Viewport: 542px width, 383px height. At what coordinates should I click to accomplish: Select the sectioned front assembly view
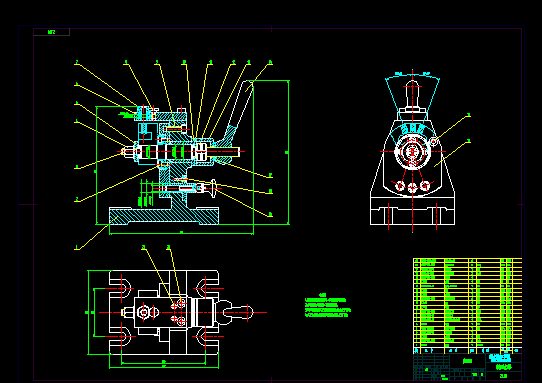coord(181,152)
